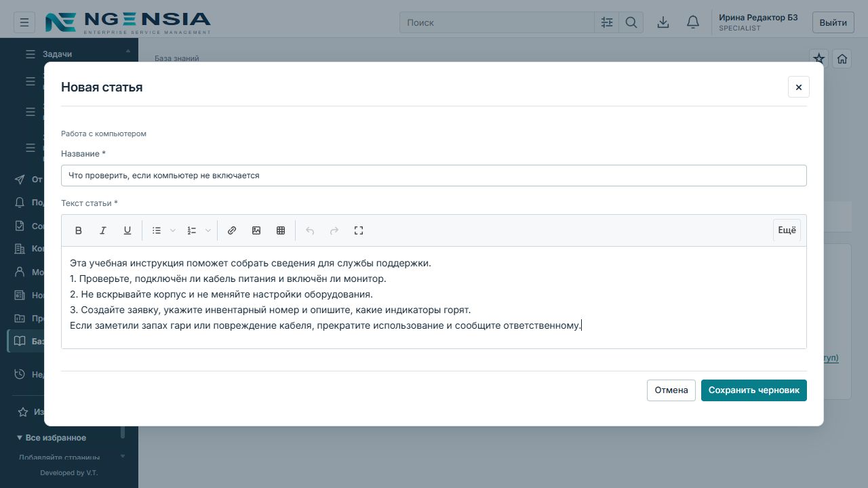Expand the editor to fullscreen

point(359,230)
